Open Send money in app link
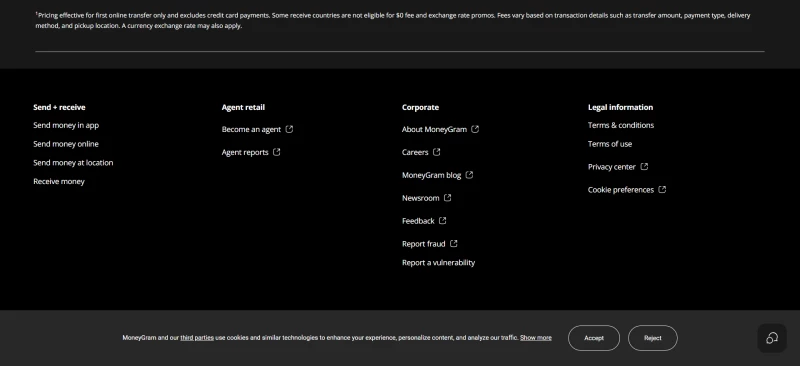 click(66, 125)
